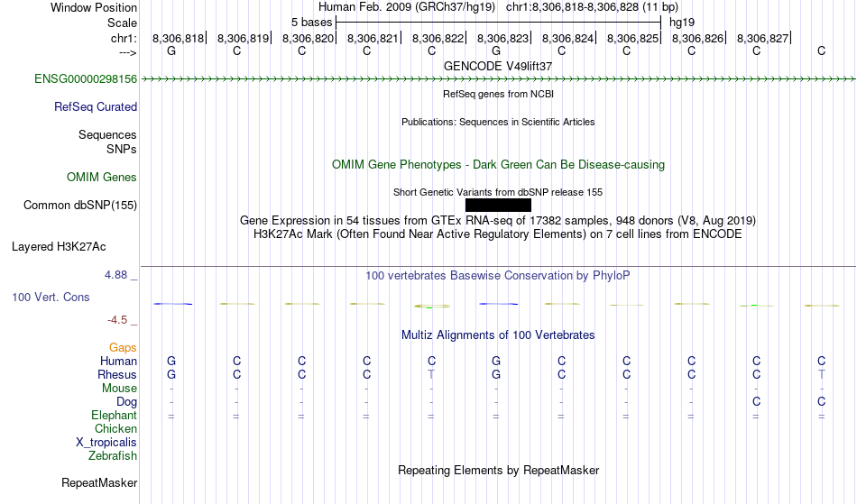
Task: Click the ---> strand direction arrow label
Action: click(127, 52)
